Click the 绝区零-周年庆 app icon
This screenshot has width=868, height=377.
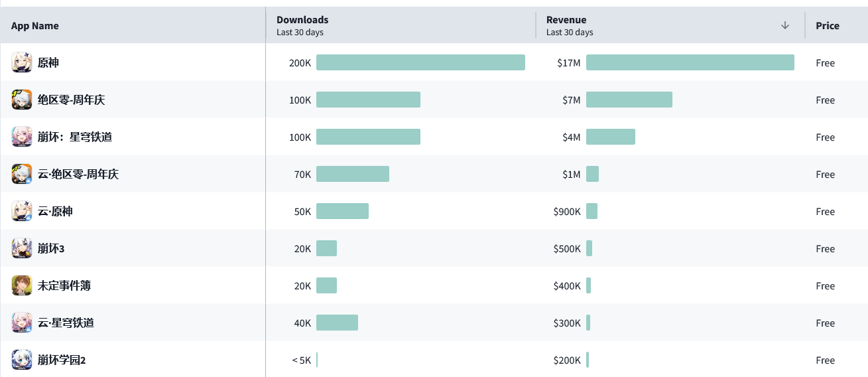coord(22,100)
